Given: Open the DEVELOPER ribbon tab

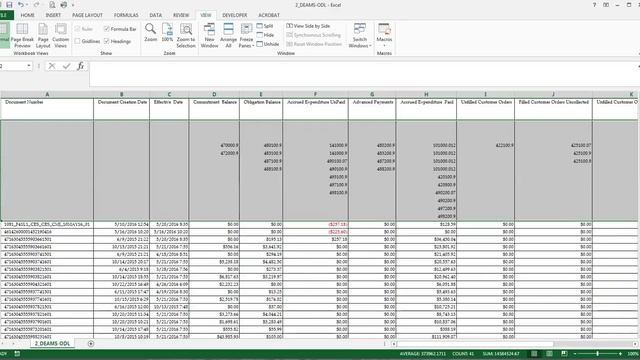Looking at the screenshot, I should tap(235, 15).
